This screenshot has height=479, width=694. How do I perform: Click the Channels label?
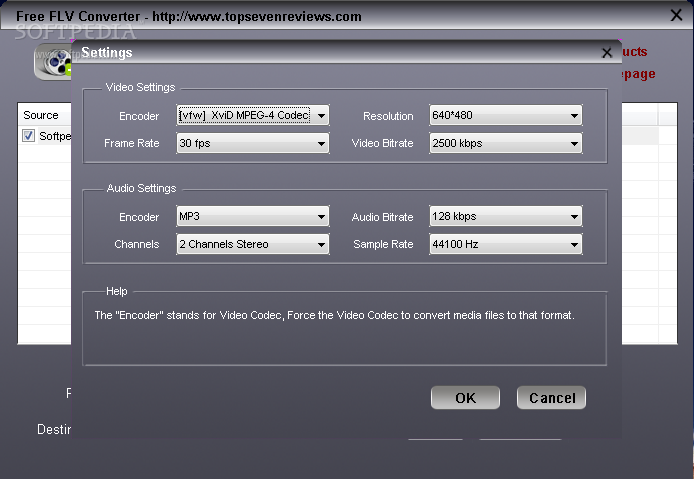click(x=136, y=244)
